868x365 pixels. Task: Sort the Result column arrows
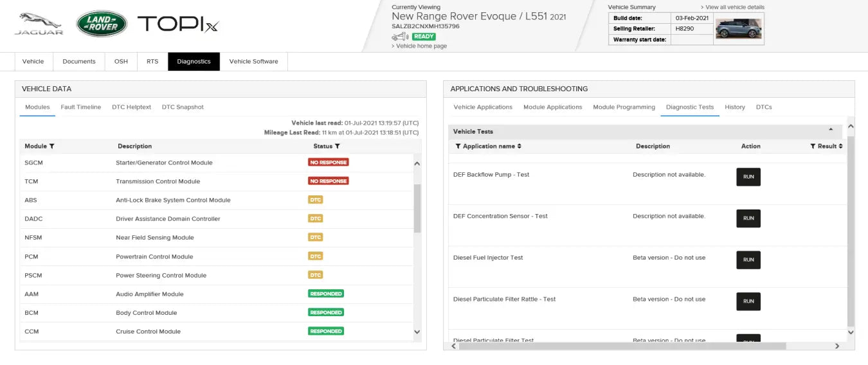[x=840, y=147]
